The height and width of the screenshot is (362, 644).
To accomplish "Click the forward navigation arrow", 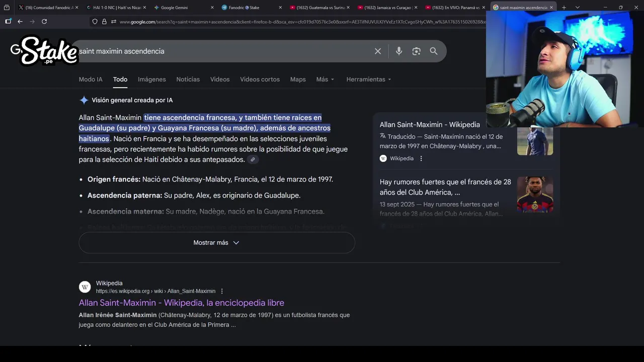I will pyautogui.click(x=32, y=22).
